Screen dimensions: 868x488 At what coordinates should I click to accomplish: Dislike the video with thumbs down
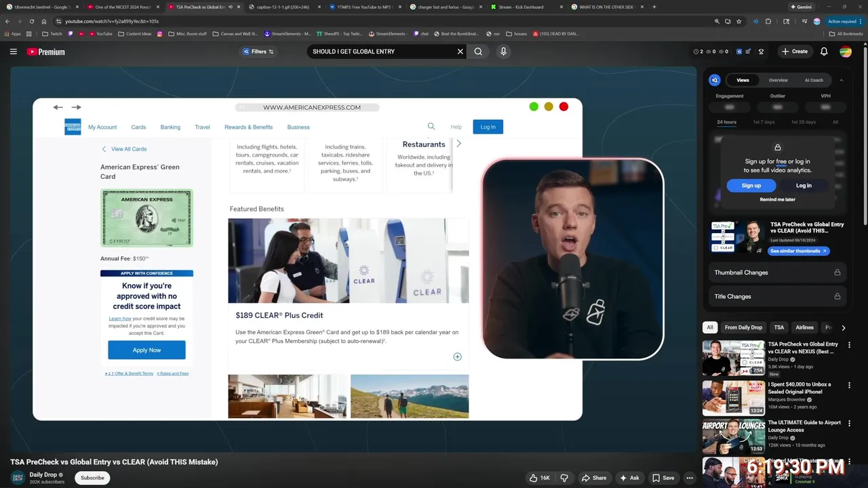point(564,478)
